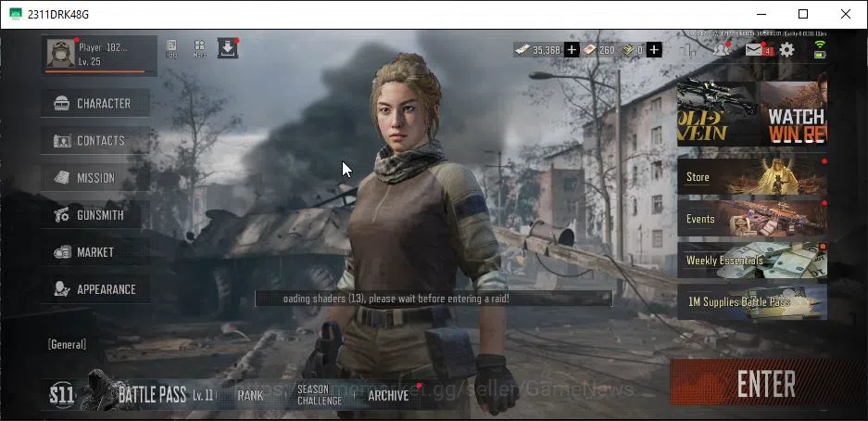Open the More grid icon
868x421 pixels.
(200, 48)
